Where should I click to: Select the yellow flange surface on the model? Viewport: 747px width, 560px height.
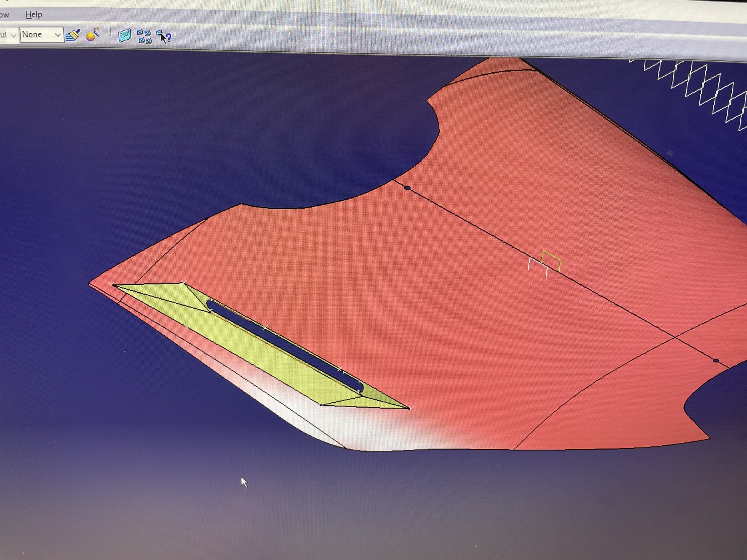(256, 352)
